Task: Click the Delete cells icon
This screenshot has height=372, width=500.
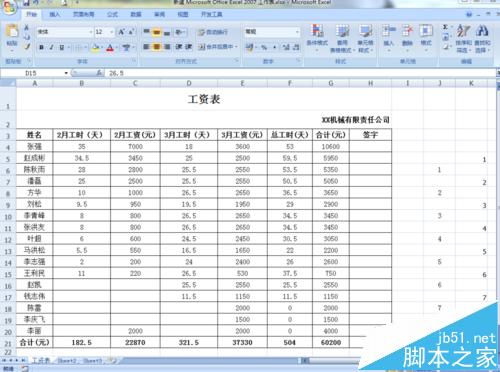Action: click(407, 31)
